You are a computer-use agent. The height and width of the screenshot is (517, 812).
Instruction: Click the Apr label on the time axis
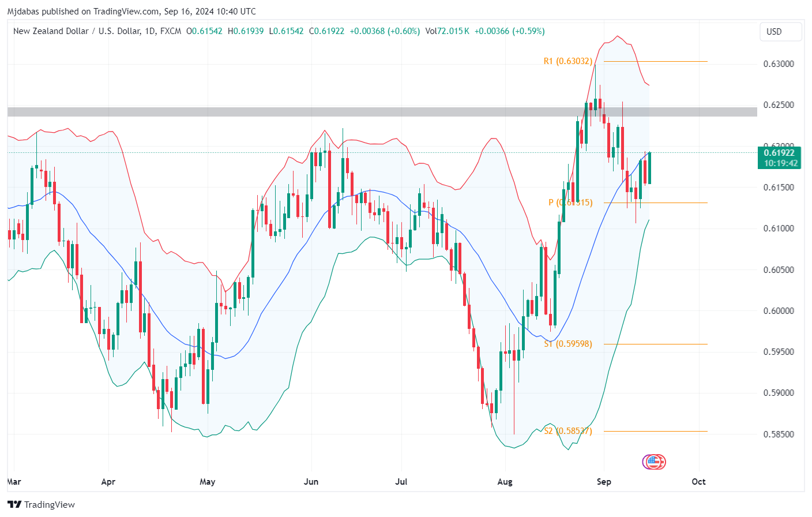[x=108, y=482]
